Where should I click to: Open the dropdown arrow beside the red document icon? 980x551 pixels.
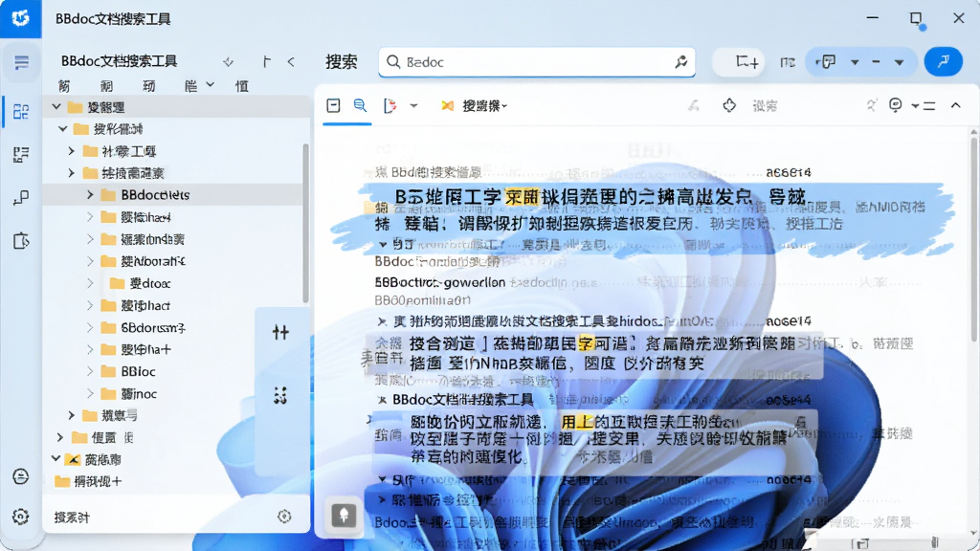413,106
